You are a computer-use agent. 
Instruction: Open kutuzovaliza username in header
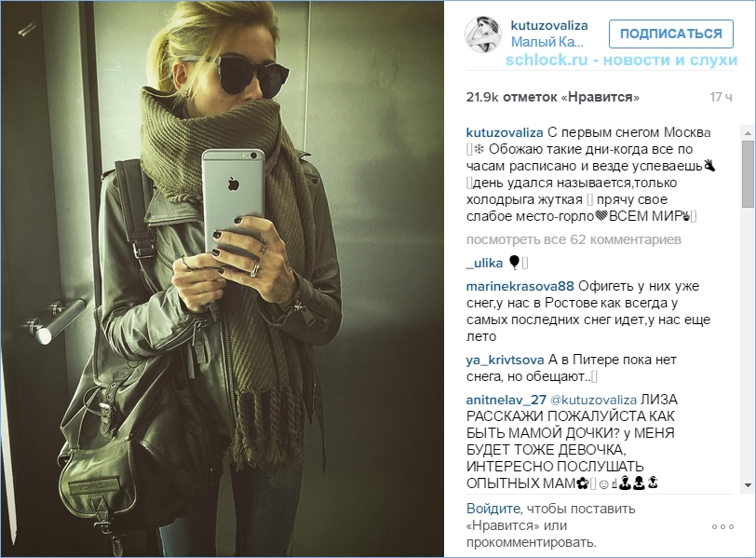[x=549, y=25]
